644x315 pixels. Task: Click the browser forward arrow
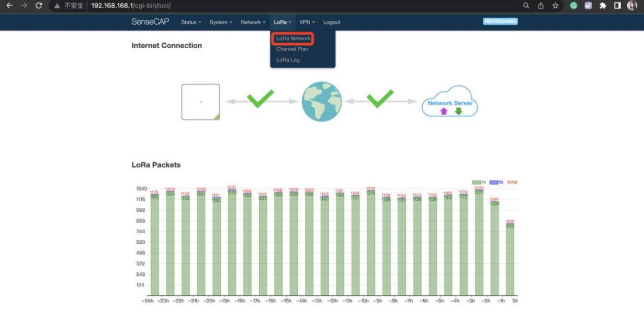click(x=24, y=6)
